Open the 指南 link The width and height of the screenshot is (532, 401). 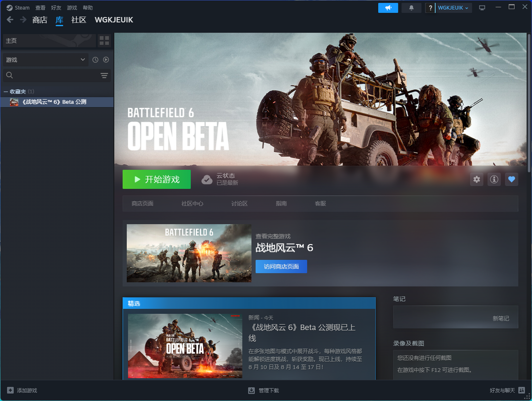(x=281, y=203)
